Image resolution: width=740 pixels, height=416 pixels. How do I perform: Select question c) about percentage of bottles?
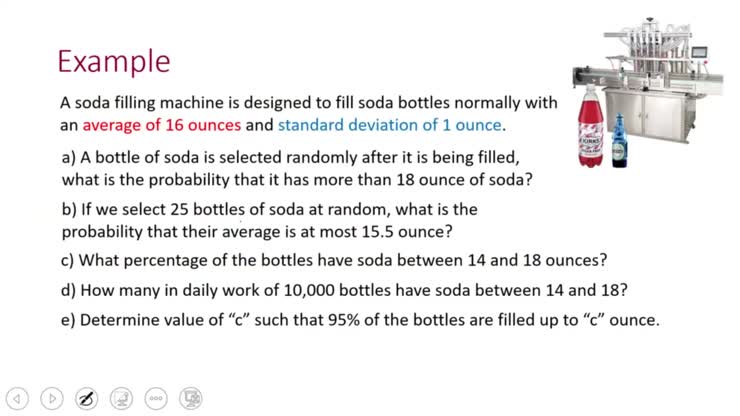(335, 261)
